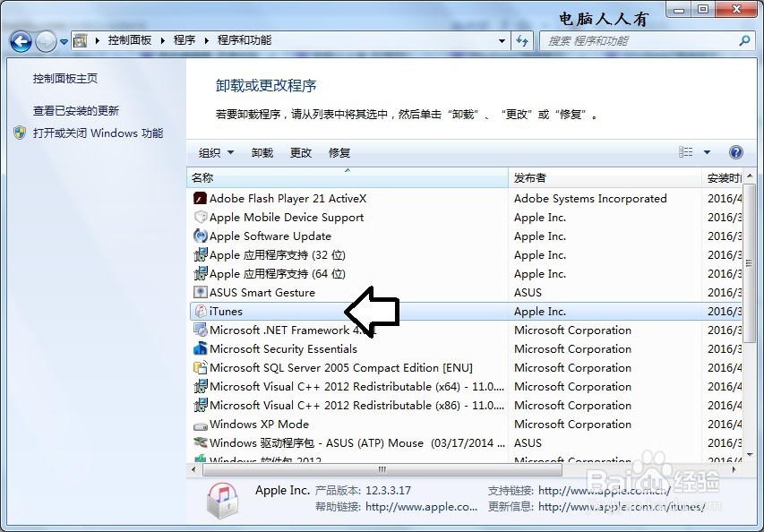Click the SQL Server 2005 Compact icon

point(201,367)
